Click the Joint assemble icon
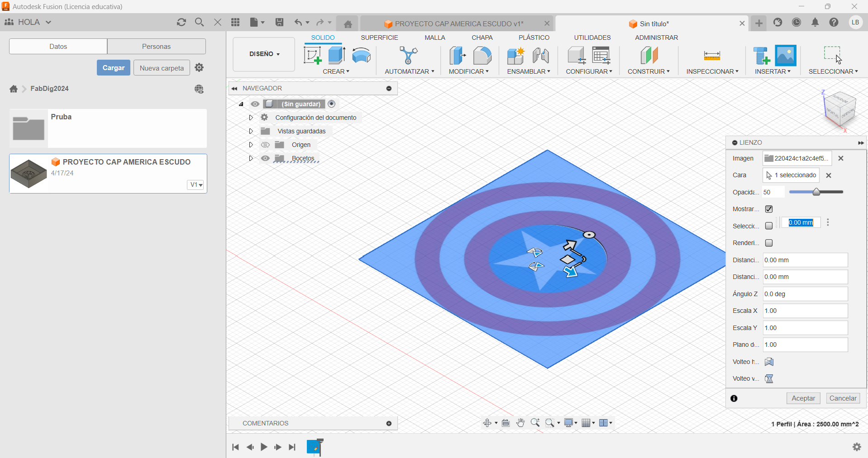868x458 pixels. [541, 56]
